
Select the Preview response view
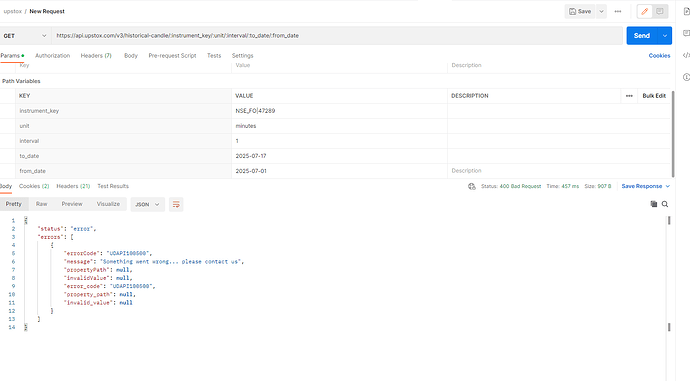72,204
